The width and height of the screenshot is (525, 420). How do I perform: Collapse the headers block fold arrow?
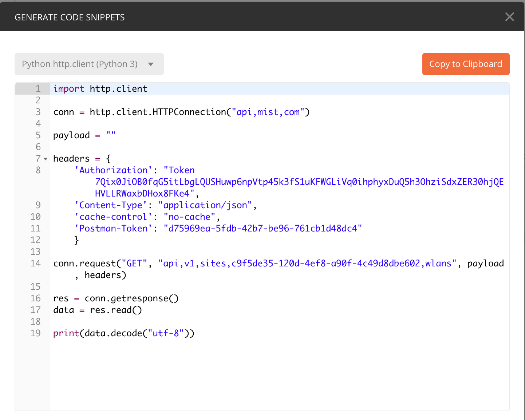pos(46,159)
